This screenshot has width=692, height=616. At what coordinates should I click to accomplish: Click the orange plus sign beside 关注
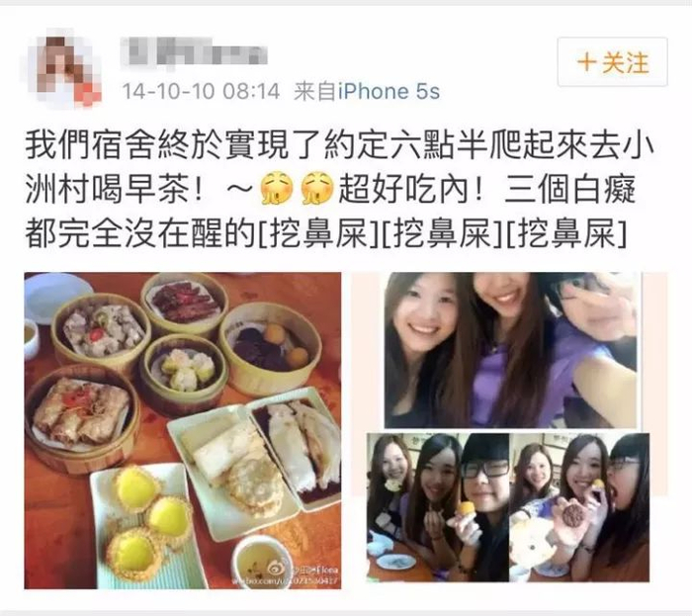click(587, 62)
